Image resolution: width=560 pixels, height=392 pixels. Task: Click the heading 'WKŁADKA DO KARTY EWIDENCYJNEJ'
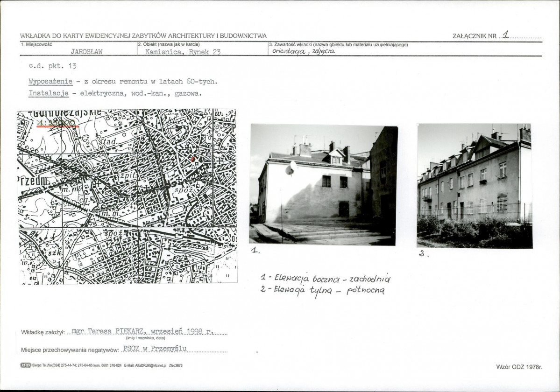[143, 35]
